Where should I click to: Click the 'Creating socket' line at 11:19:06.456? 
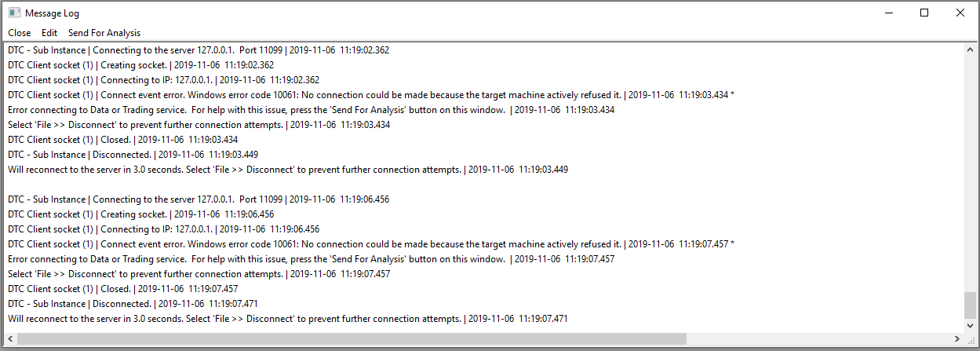coord(141,214)
